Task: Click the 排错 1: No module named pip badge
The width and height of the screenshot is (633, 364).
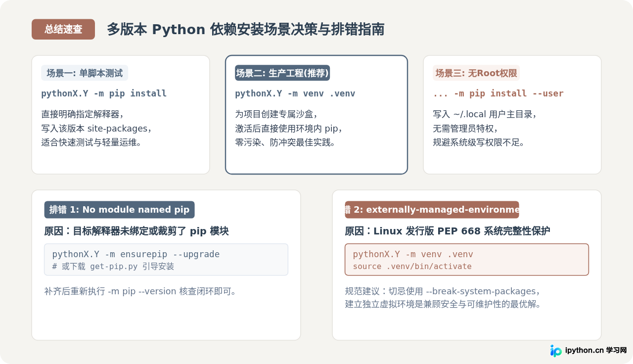Action: point(119,210)
